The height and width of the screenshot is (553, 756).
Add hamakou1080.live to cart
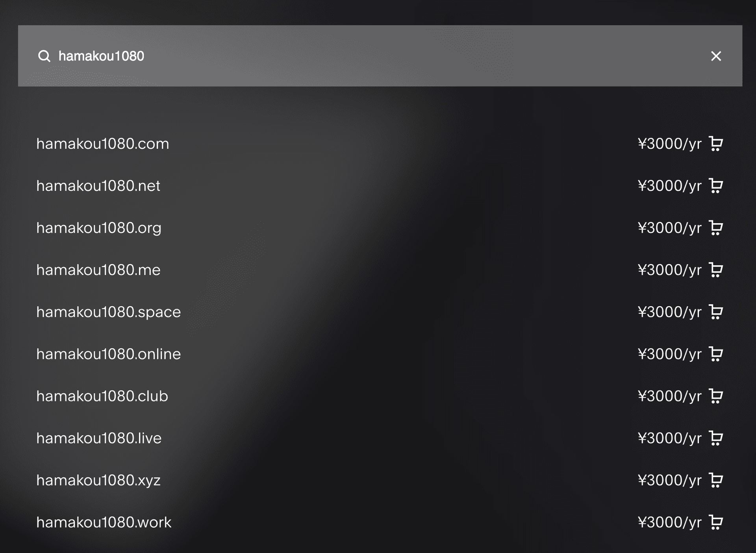715,438
